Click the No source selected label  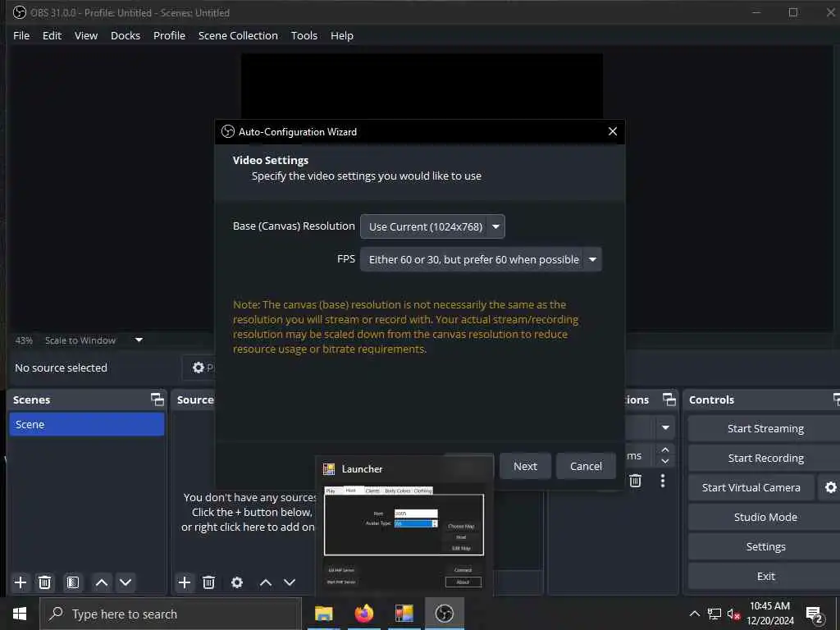coord(61,367)
